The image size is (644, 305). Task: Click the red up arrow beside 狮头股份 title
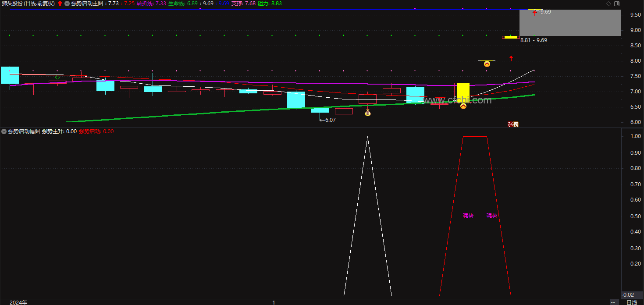pos(60,4)
